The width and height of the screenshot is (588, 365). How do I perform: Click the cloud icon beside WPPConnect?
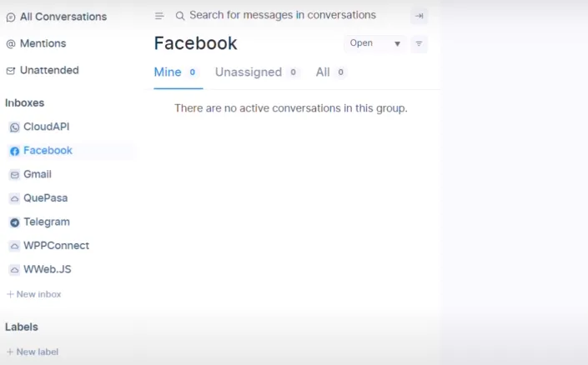[14, 246]
